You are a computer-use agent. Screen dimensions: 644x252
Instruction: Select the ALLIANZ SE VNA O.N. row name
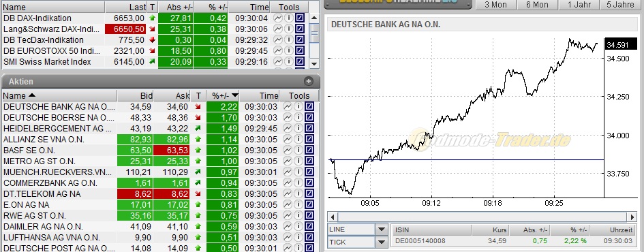coord(44,139)
